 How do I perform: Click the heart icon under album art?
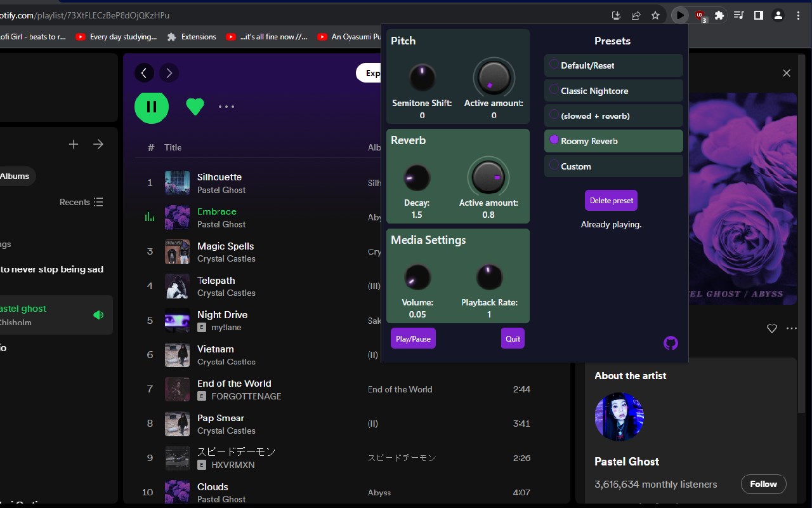(772, 328)
